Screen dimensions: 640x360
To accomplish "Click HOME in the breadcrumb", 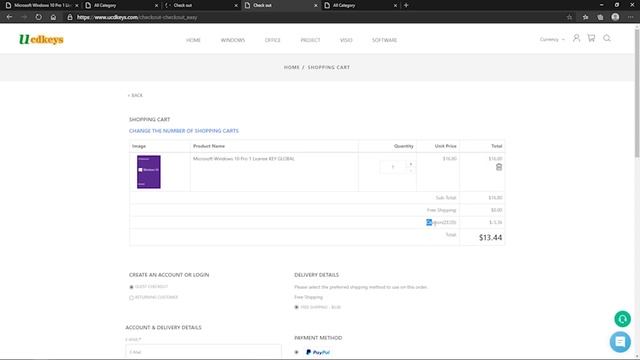I will click(x=291, y=67).
